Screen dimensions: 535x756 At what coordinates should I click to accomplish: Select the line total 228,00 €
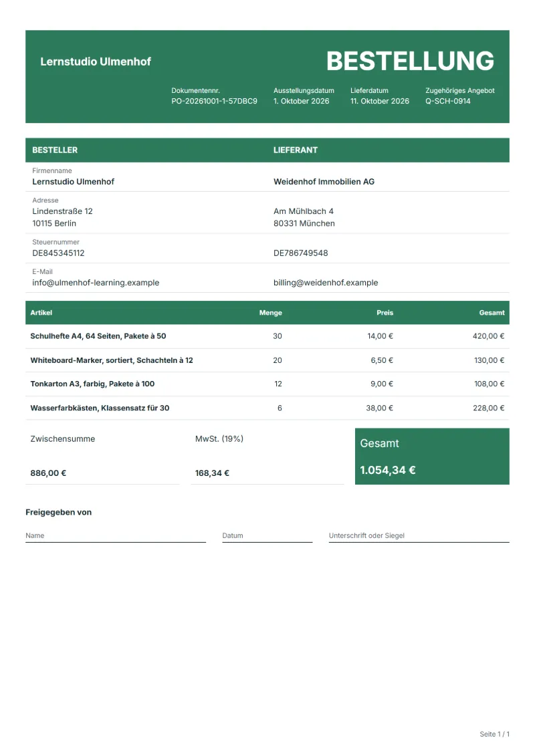pos(489,408)
